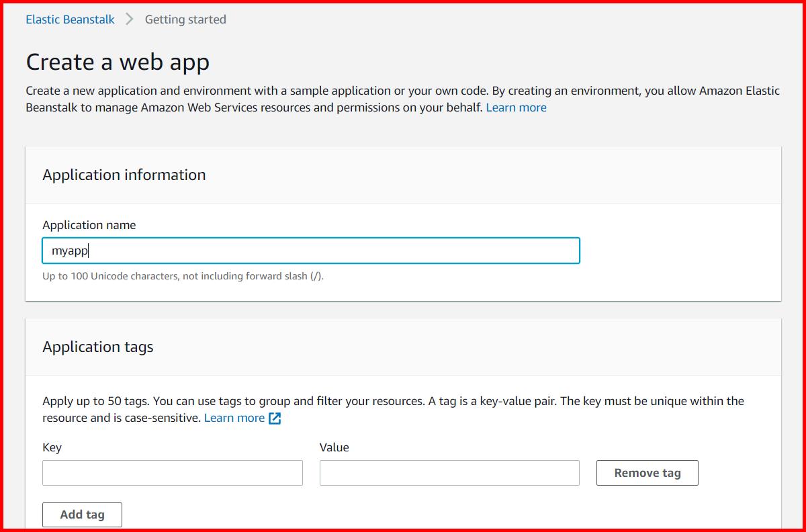Click inside the tag Value input box

pyautogui.click(x=449, y=472)
